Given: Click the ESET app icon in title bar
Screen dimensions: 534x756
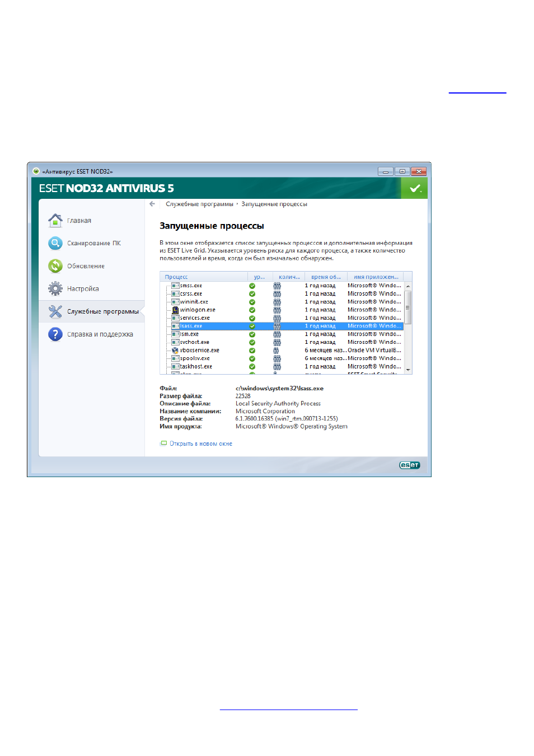Looking at the screenshot, I should click(x=36, y=171).
